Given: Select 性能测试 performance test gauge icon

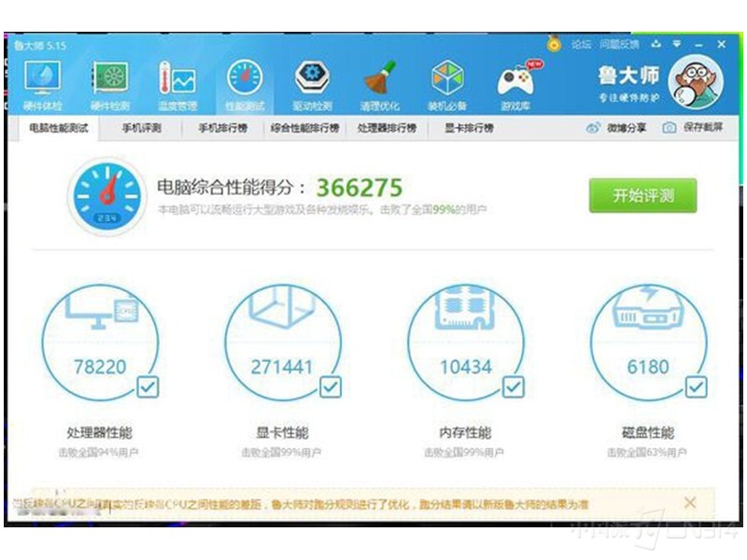Looking at the screenshot, I should 245,80.
